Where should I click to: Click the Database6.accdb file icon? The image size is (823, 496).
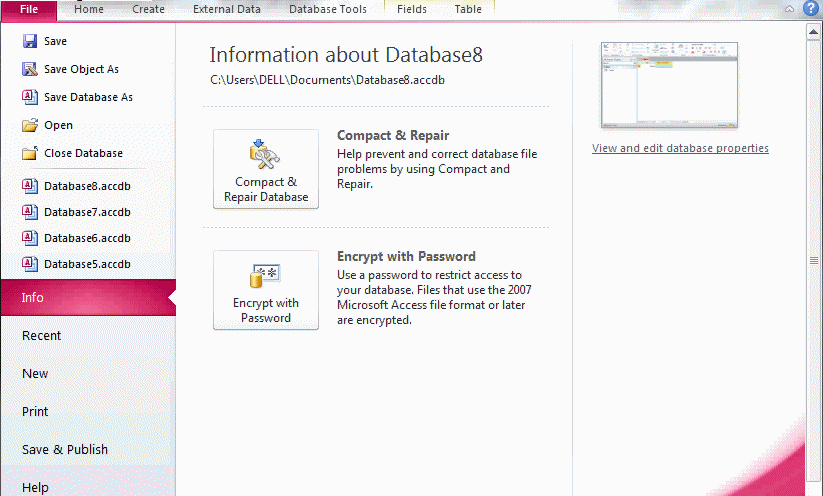(x=30, y=238)
